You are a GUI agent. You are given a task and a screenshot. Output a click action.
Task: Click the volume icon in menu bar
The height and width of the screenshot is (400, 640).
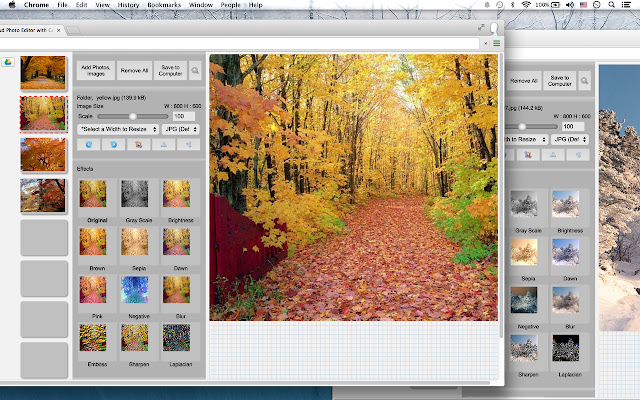coord(570,5)
